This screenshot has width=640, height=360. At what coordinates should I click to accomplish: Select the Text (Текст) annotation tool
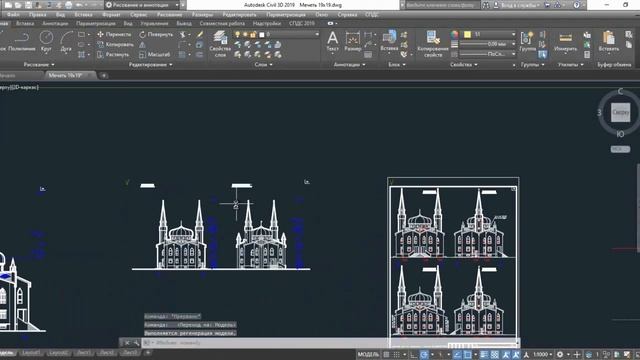[x=333, y=42]
